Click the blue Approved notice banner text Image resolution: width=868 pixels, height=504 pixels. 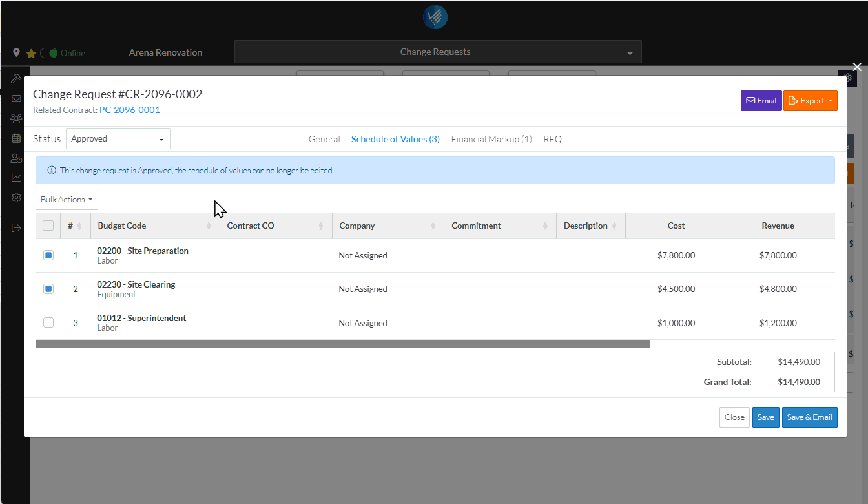pos(196,171)
